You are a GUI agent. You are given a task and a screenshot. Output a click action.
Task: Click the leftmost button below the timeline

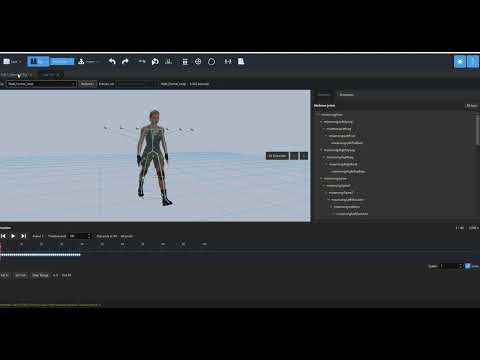[x=5, y=275]
